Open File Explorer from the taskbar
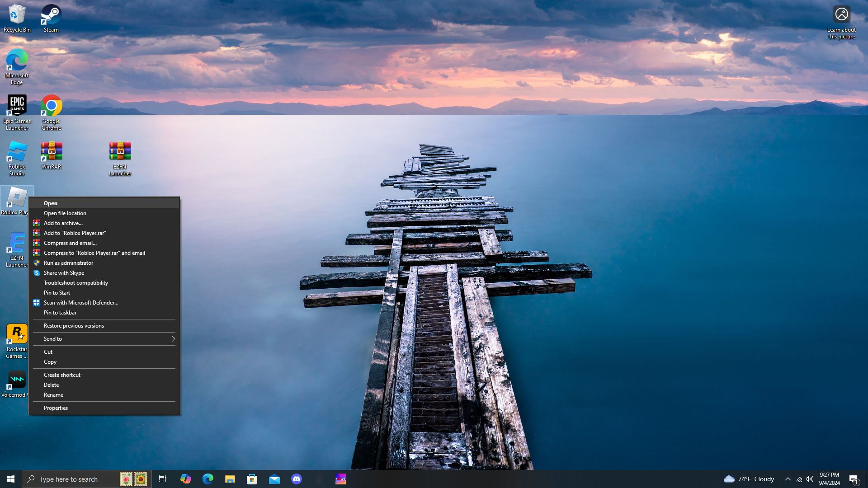 coord(230,479)
